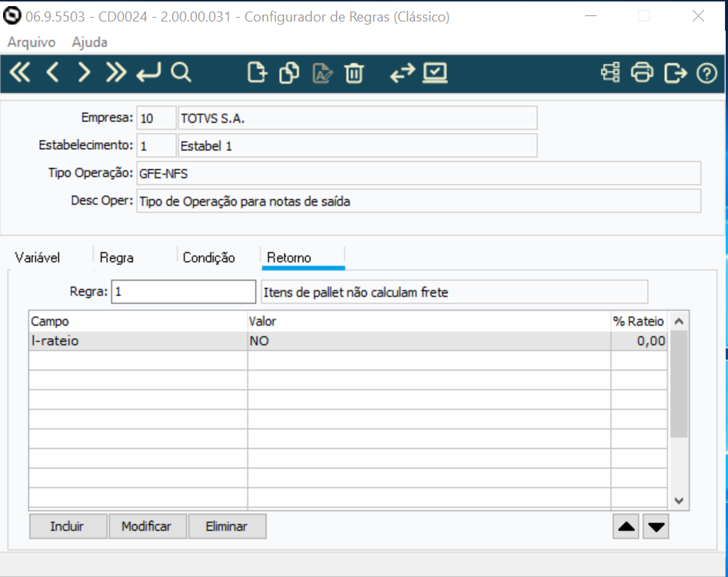This screenshot has width=728, height=577.
Task: Open help question mark icon
Action: point(706,73)
